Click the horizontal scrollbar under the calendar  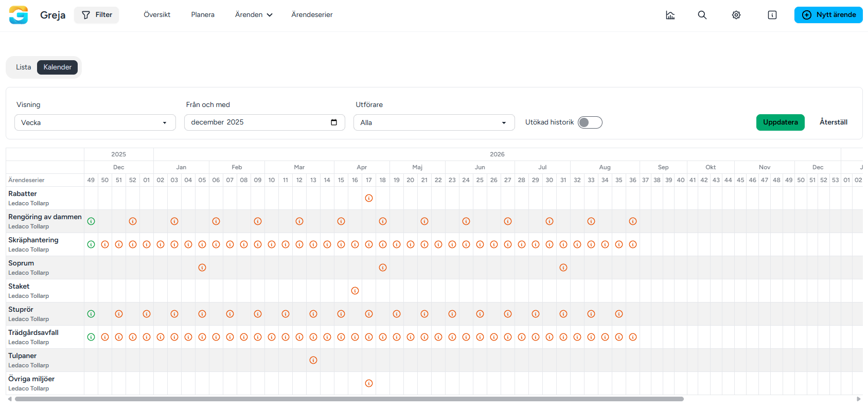pos(349,399)
